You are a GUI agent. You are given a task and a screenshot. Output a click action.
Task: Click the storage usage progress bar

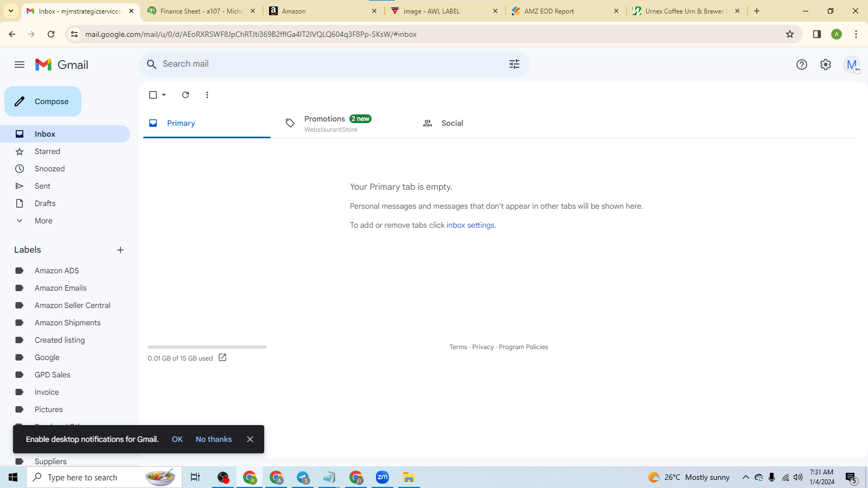click(207, 347)
